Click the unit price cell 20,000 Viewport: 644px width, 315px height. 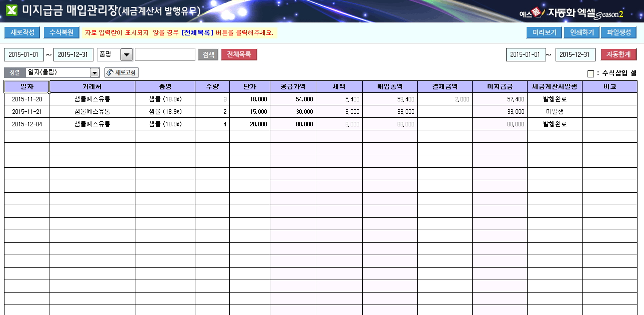(250, 124)
